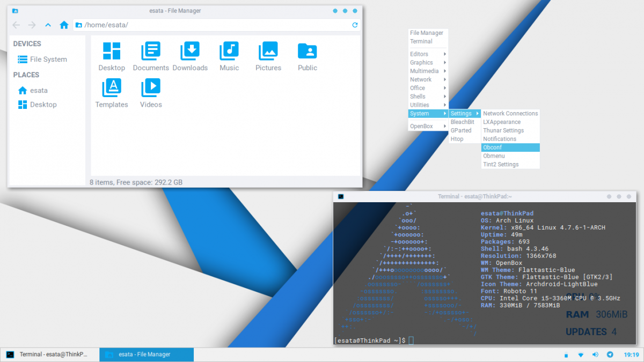Screen dimensions: 644x362
Task: Click 'Font: Roboto 11' line in terminal
Action: 509,291
